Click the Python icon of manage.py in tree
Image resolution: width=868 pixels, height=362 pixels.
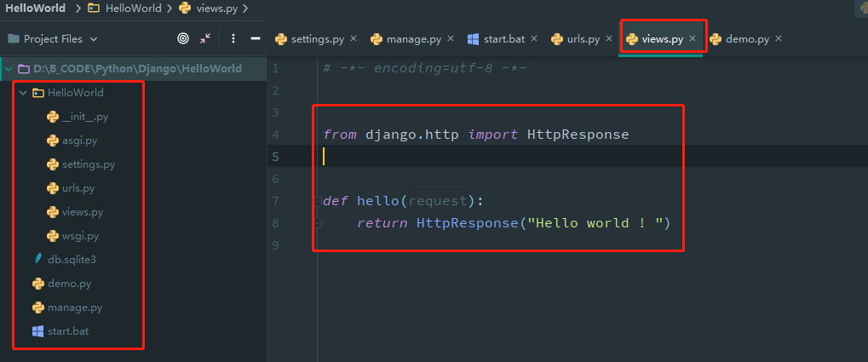click(38, 307)
